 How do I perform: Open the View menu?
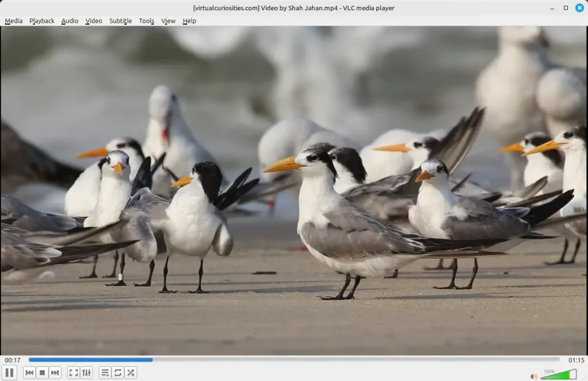pyautogui.click(x=168, y=21)
